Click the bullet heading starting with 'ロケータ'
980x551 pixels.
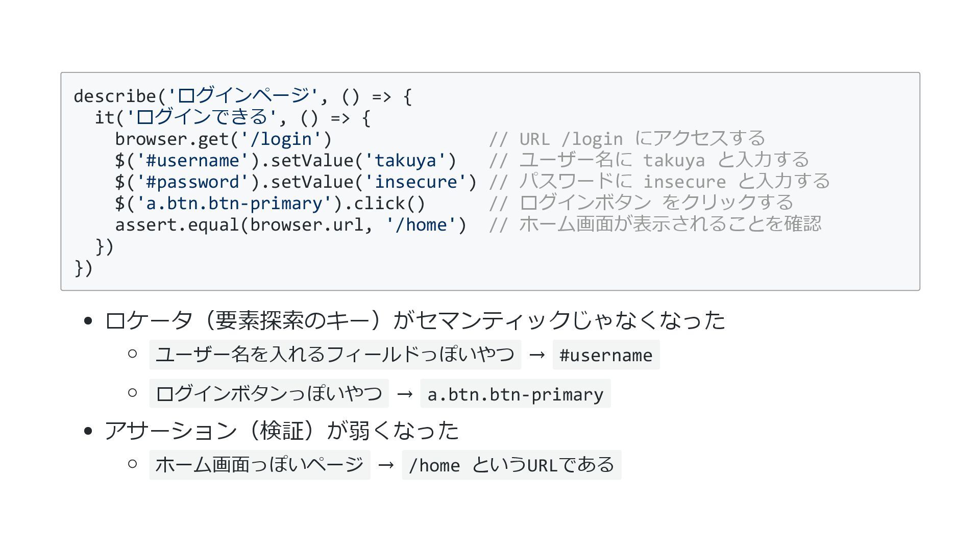coord(414,320)
